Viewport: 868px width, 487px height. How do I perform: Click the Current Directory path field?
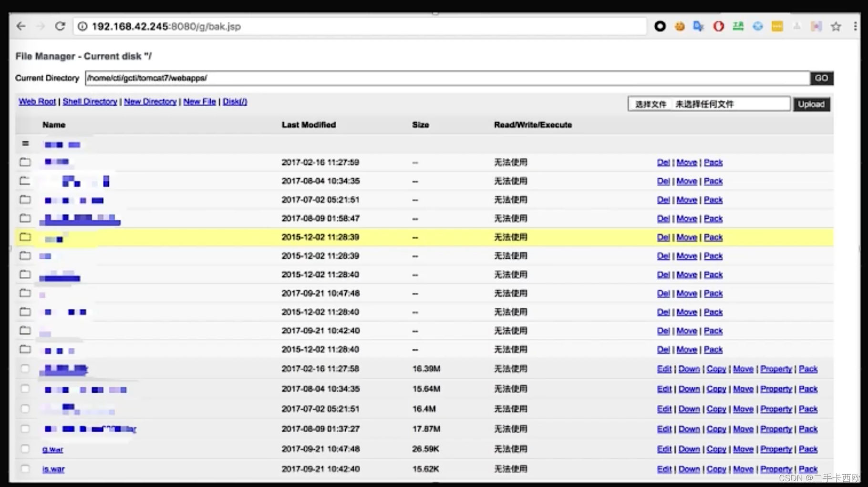447,78
